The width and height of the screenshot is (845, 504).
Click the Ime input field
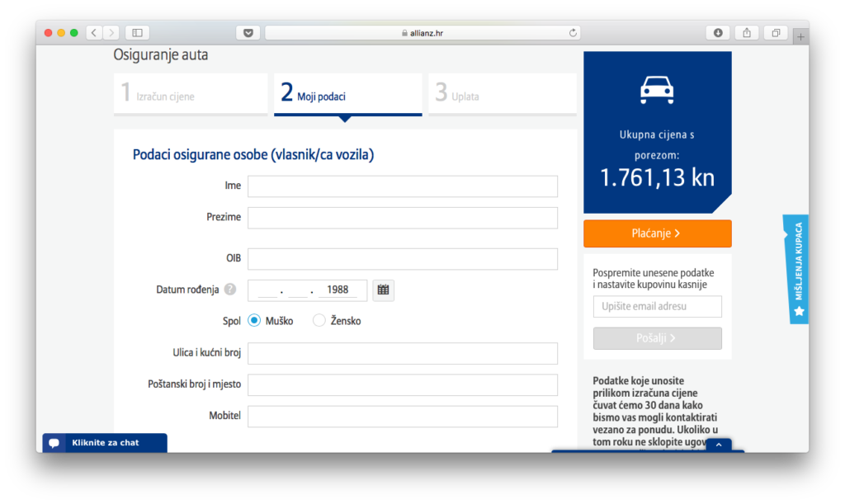(403, 186)
